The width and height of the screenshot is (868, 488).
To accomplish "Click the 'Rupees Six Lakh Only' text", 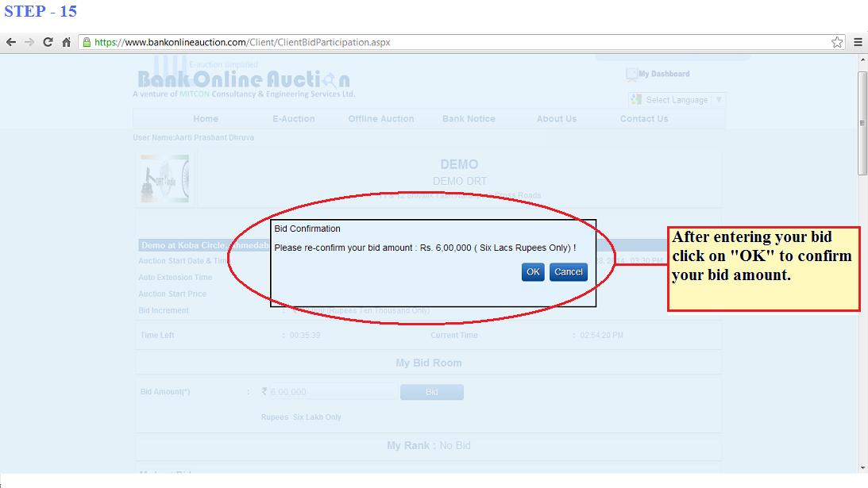I will point(301,417).
